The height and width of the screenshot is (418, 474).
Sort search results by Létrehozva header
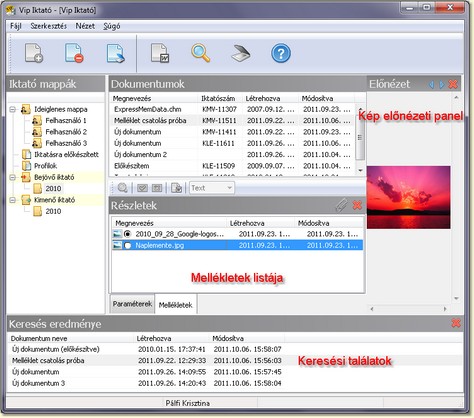point(154,338)
